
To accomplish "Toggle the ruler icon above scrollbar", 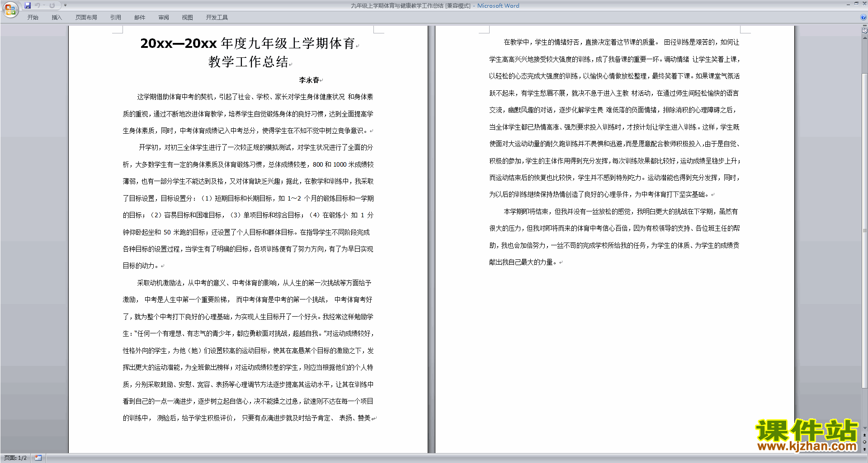I will tap(865, 31).
